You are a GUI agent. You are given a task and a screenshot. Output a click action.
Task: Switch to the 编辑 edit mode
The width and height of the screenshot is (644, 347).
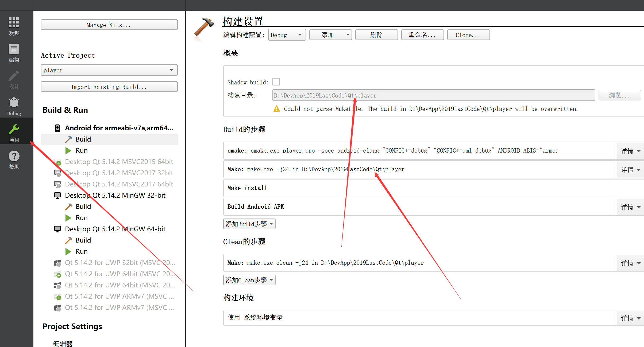(x=14, y=53)
